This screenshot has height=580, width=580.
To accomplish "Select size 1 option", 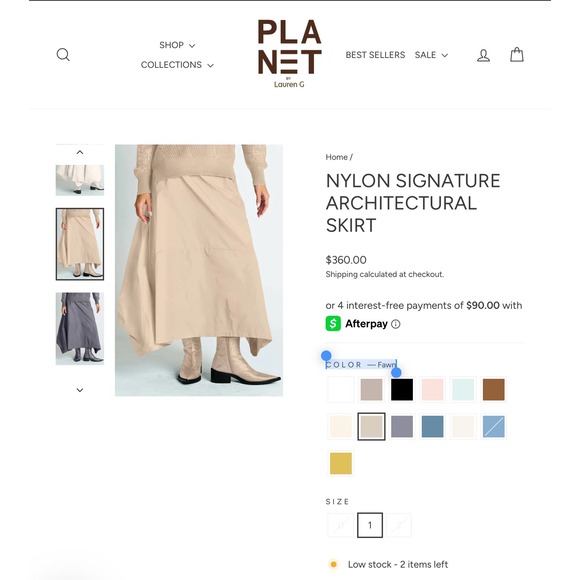I will [370, 525].
